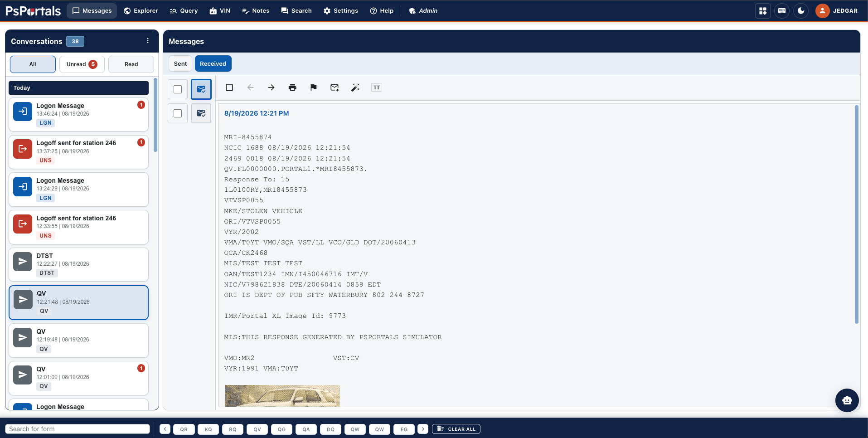
Task: Select the All conversations filter
Action: click(33, 64)
